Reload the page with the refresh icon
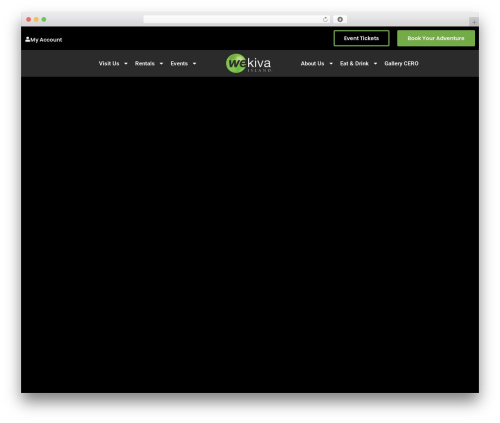 pos(325,19)
